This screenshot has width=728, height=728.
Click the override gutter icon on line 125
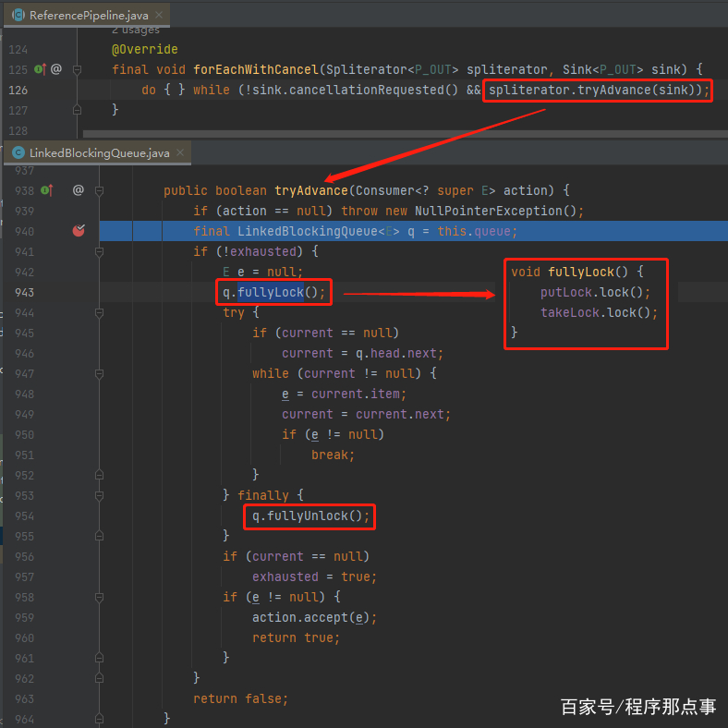(40, 69)
